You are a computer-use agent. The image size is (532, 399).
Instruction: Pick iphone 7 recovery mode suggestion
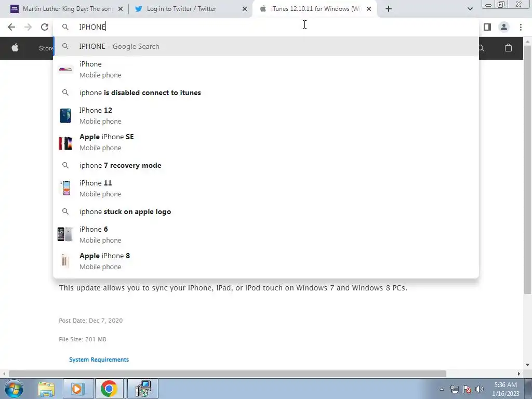tap(266, 165)
